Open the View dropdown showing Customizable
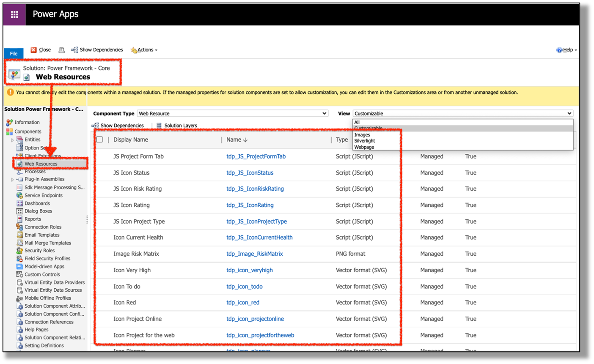594x364 pixels. tap(463, 113)
